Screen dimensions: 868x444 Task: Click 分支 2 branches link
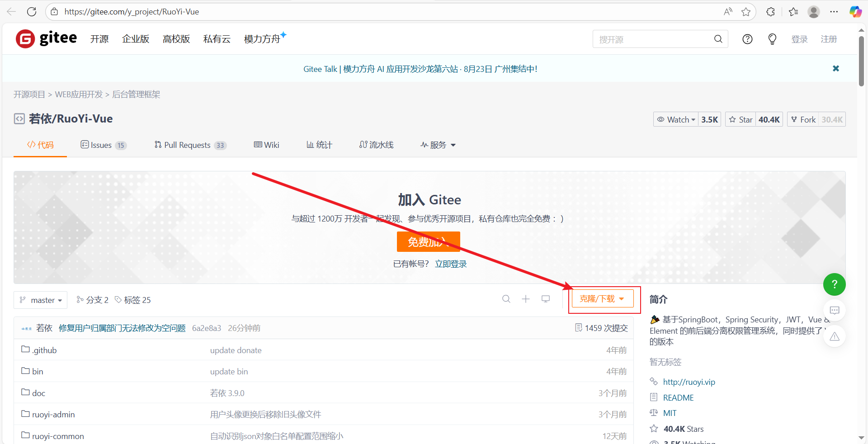(93, 300)
